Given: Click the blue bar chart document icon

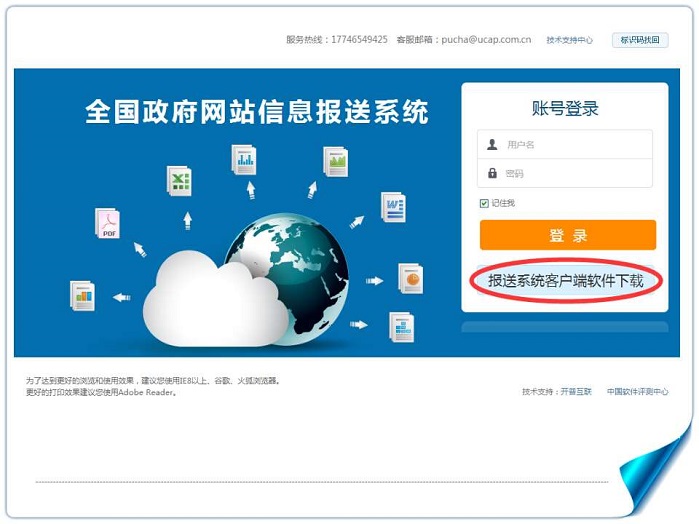Looking at the screenshot, I should pyautogui.click(x=244, y=159).
